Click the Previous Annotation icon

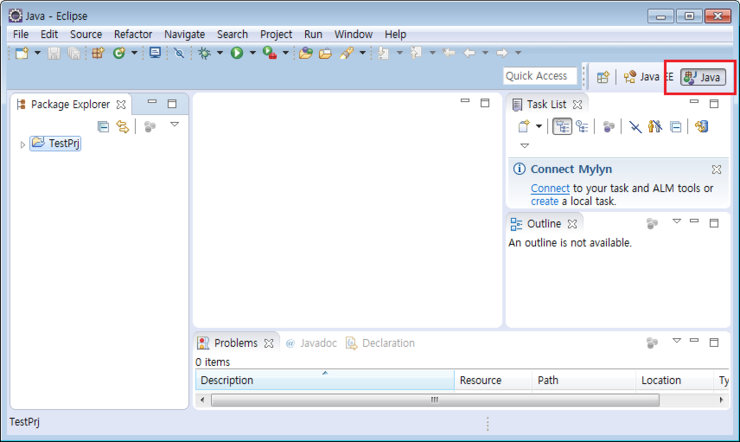(x=416, y=53)
